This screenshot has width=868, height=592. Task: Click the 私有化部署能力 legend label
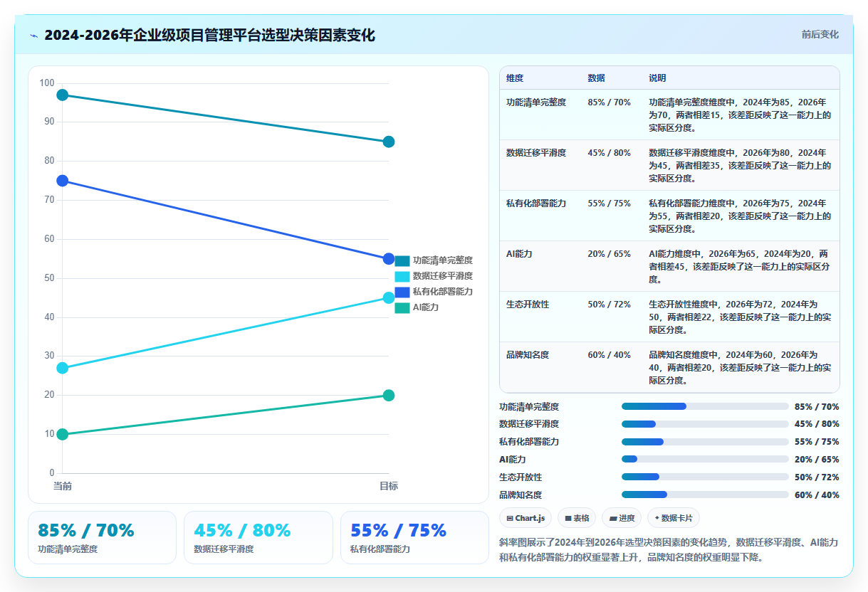point(443,292)
